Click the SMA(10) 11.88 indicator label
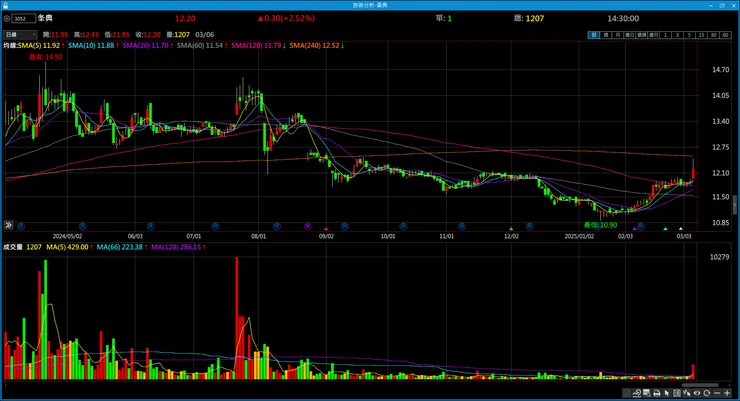 click(x=91, y=45)
